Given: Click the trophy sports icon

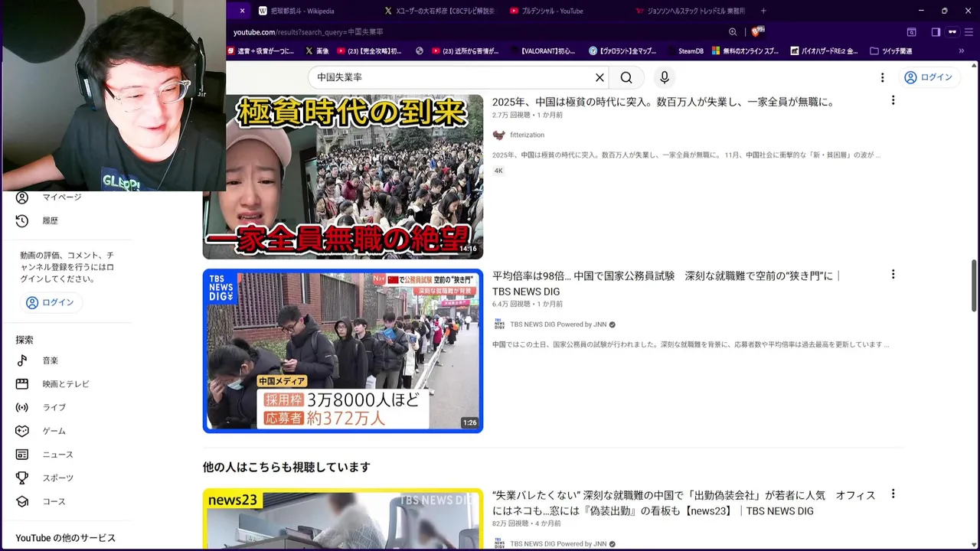Looking at the screenshot, I should [x=22, y=478].
